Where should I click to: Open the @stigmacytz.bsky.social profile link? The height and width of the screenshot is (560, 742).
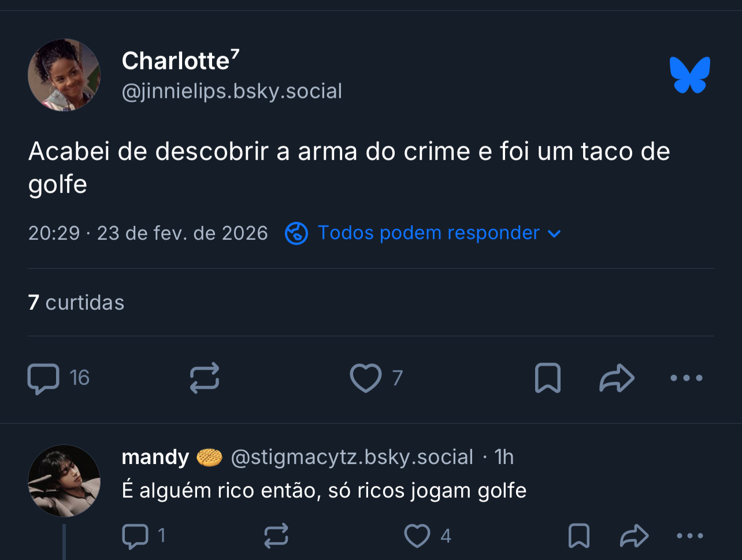[352, 457]
